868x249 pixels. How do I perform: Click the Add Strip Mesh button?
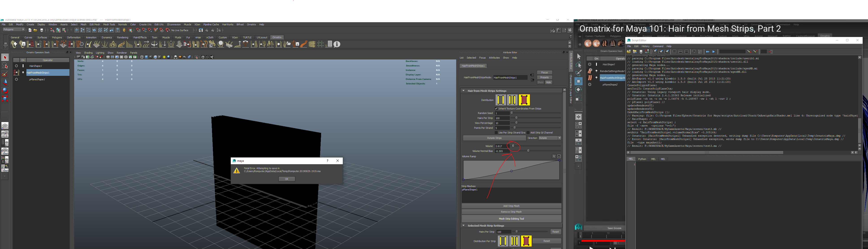(x=511, y=206)
